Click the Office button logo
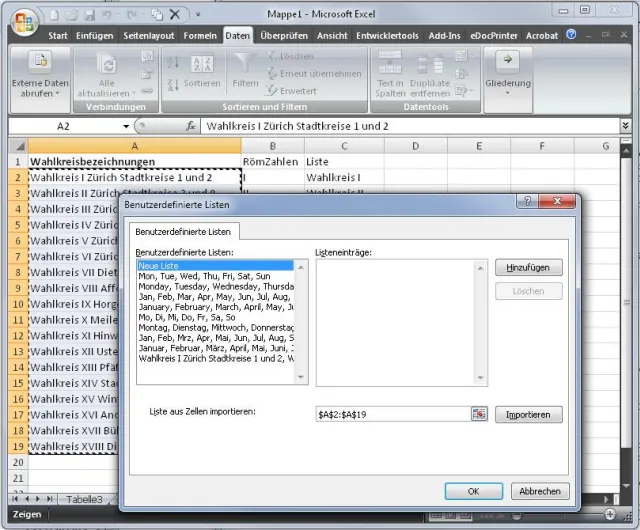640x530 pixels. [22, 20]
